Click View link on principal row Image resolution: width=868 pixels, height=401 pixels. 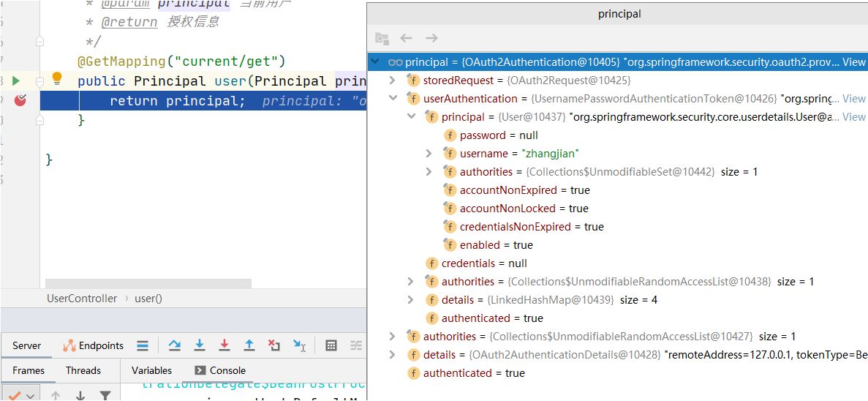point(853,62)
